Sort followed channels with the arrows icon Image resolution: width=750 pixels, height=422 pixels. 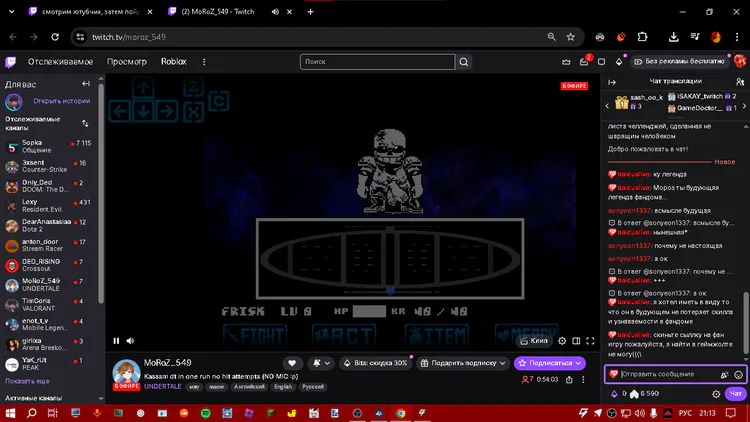coord(85,123)
